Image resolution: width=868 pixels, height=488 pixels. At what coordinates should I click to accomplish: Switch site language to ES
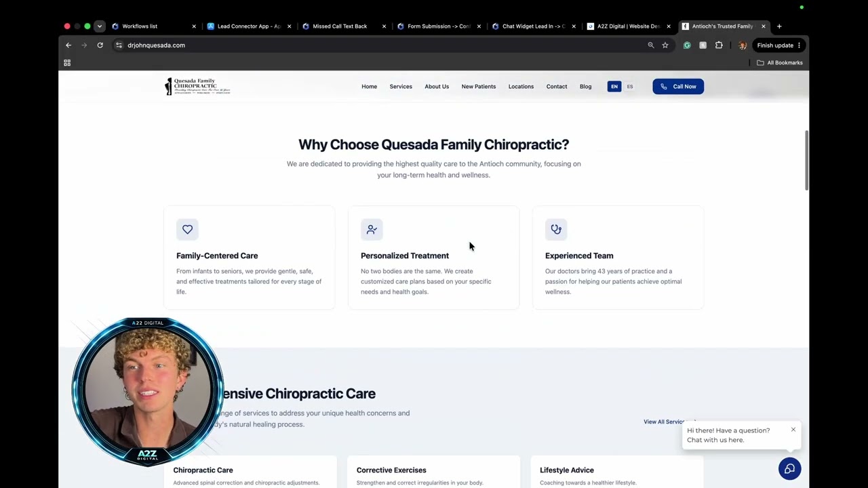pos(630,87)
